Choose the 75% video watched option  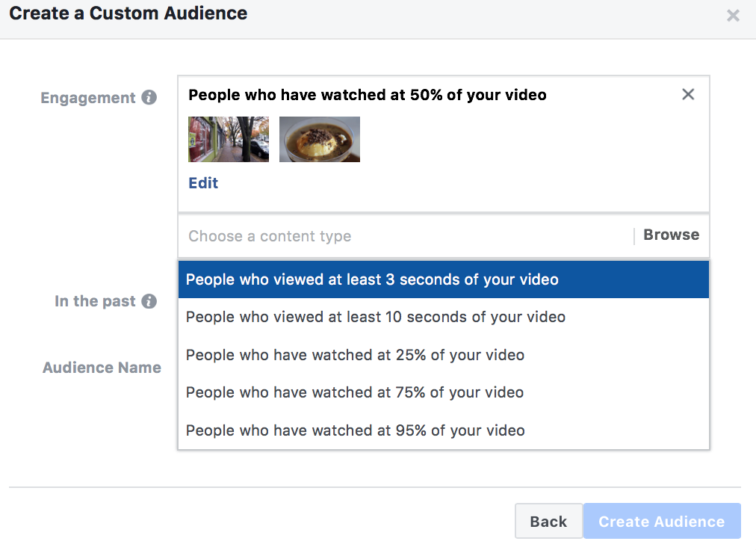(x=354, y=392)
